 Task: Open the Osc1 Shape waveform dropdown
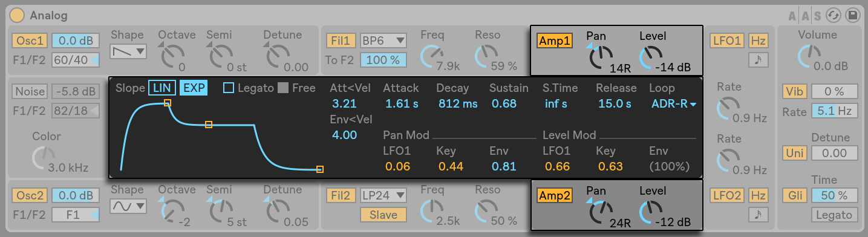pyautogui.click(x=129, y=52)
